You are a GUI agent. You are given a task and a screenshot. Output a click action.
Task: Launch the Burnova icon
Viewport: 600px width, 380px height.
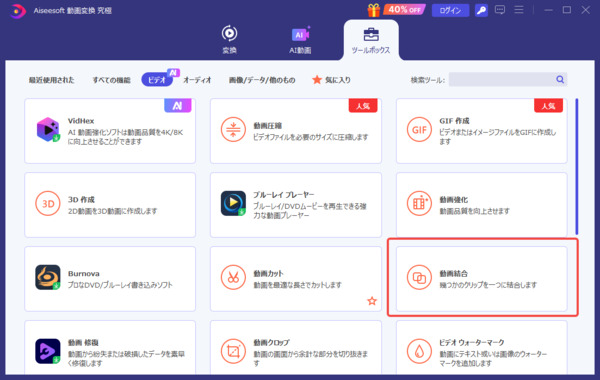tap(48, 277)
